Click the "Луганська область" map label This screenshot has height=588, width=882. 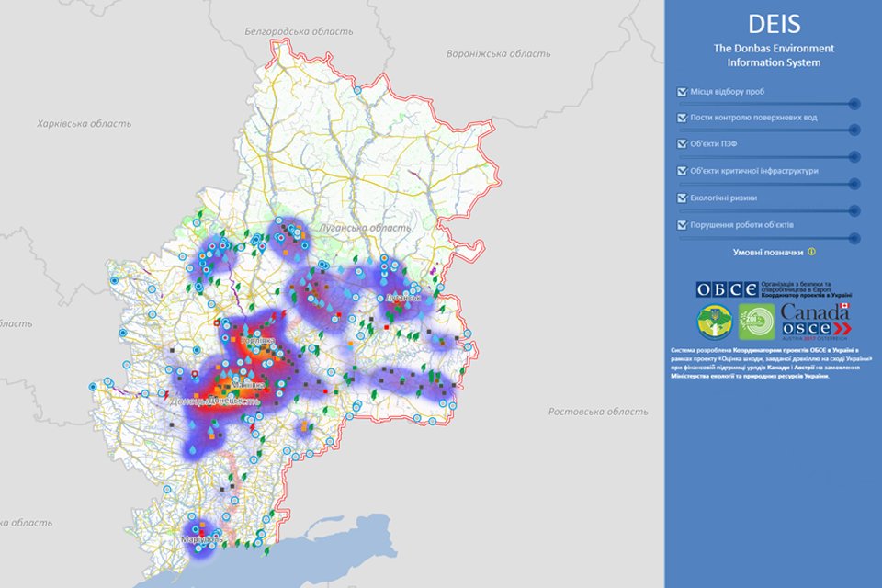pos(365,228)
